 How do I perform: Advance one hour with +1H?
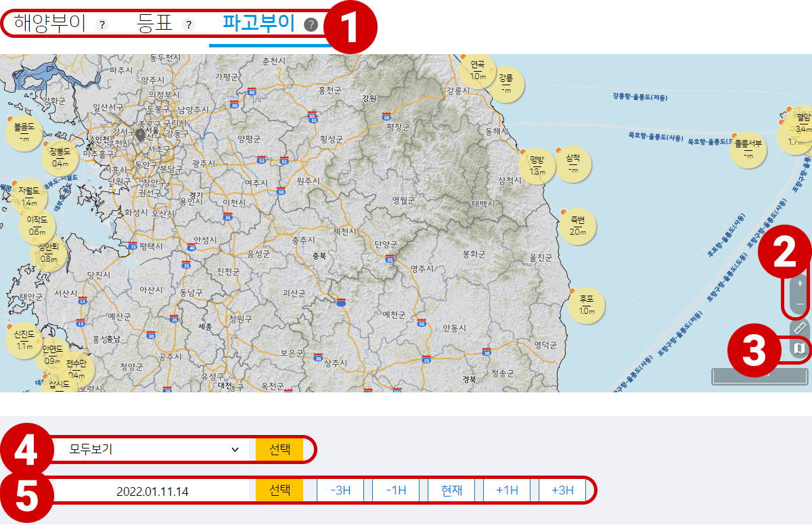pos(507,490)
